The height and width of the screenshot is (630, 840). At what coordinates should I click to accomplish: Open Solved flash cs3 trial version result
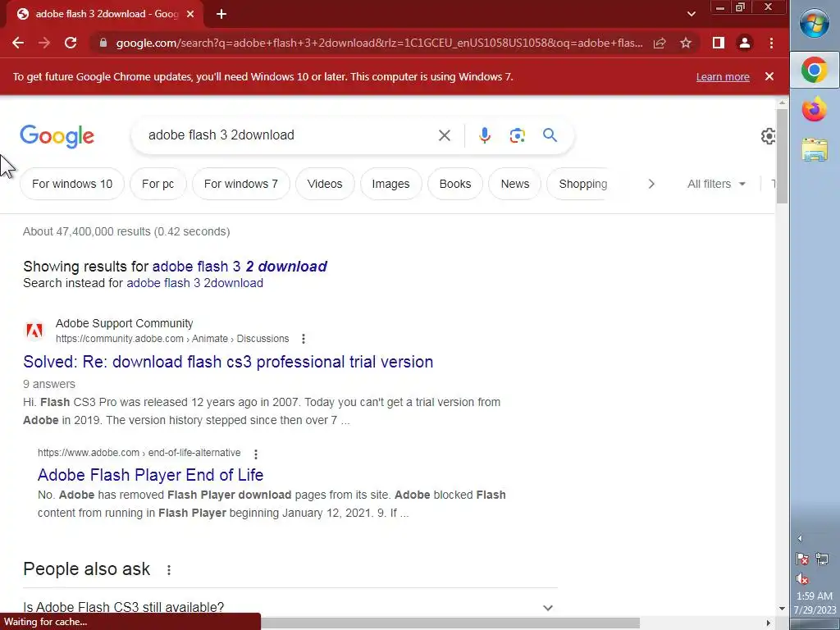pos(228,362)
